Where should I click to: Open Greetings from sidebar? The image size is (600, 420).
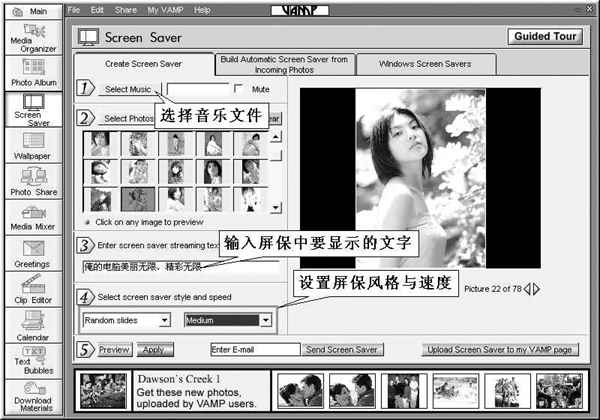point(33,254)
